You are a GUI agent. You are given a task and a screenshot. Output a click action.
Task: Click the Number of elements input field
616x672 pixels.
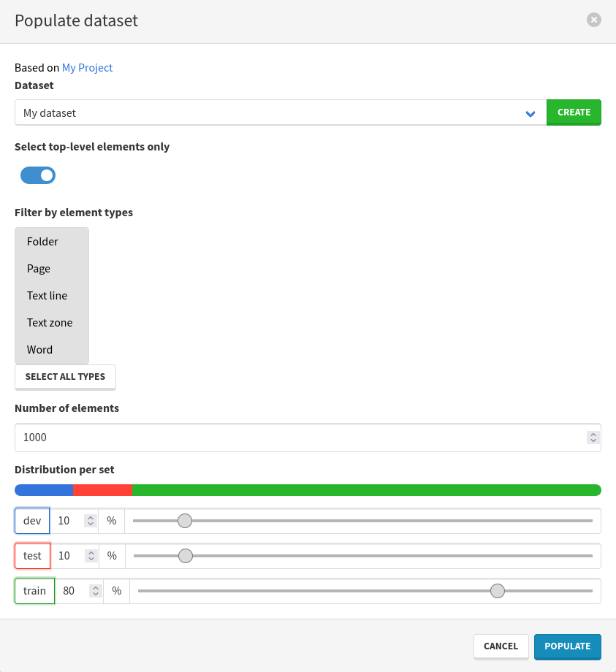pyautogui.click(x=292, y=438)
